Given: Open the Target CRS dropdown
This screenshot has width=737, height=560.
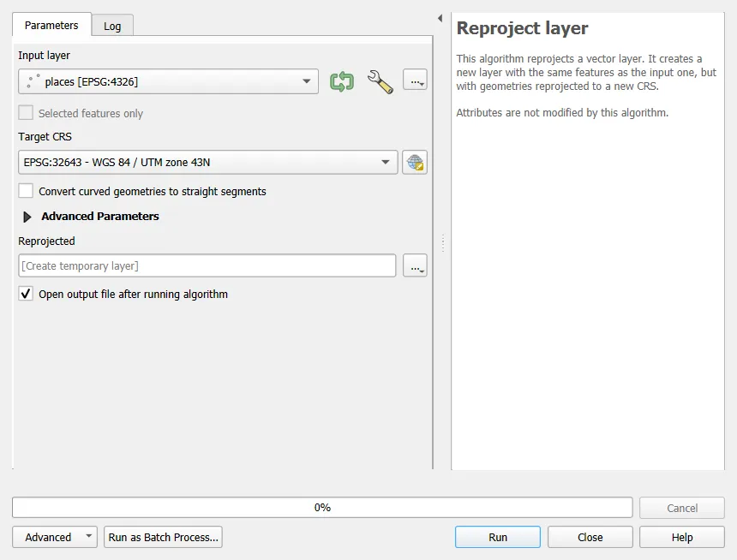Looking at the screenshot, I should pyautogui.click(x=207, y=162).
